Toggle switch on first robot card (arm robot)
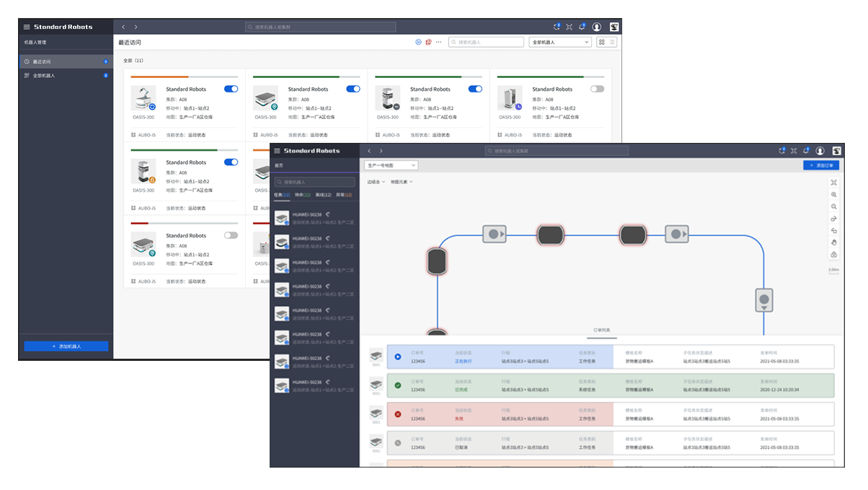Viewport: 868px width, 490px height. (x=231, y=89)
